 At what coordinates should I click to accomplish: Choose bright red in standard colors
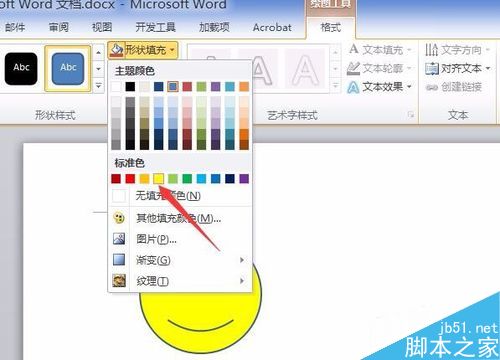(x=130, y=179)
